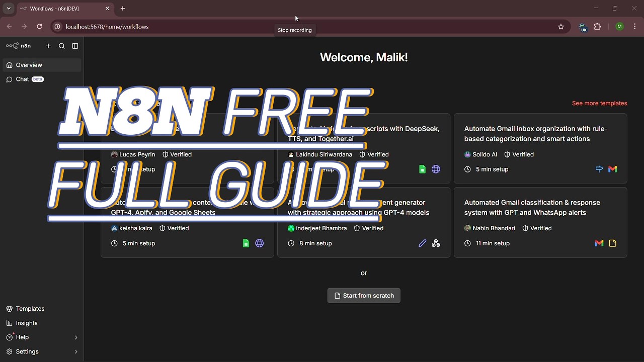Click Verified badge next to Solido AI
Viewport: 644px width, 362px height.
pyautogui.click(x=519, y=154)
